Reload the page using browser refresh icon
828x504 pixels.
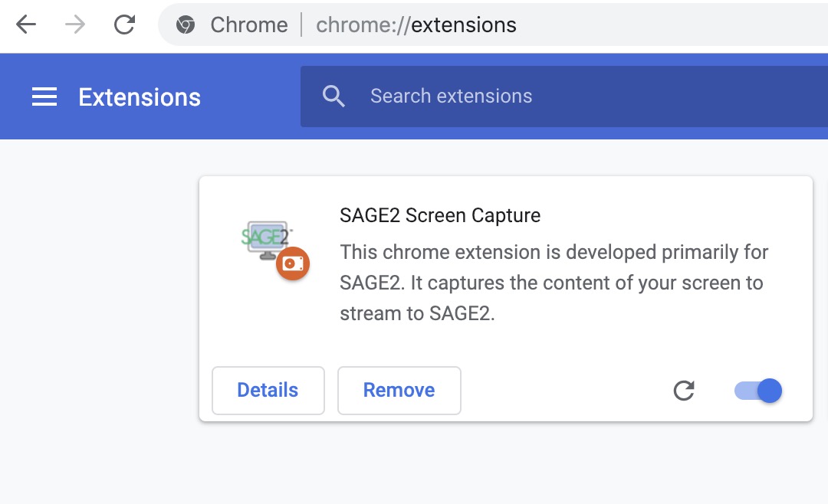point(125,25)
